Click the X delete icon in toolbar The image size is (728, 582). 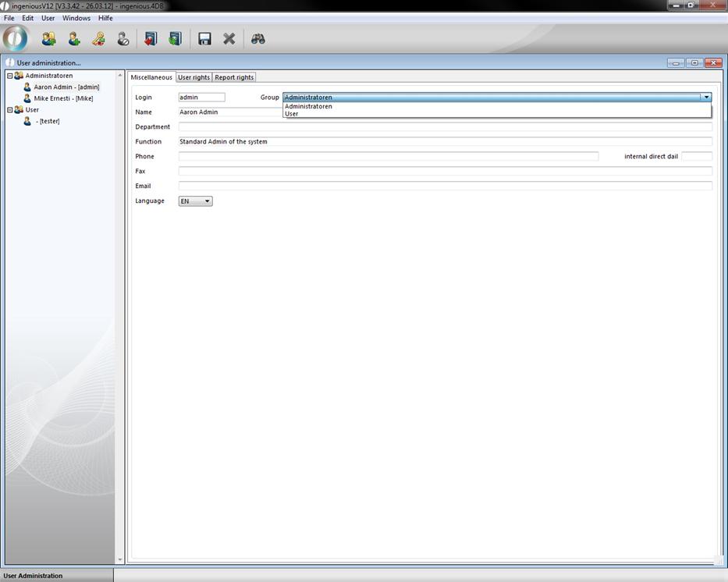(229, 39)
